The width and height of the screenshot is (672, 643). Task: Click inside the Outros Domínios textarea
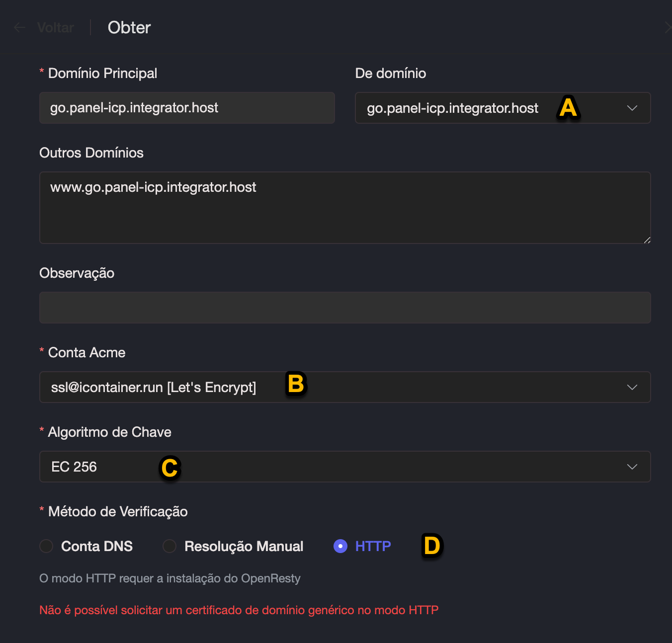point(345,214)
